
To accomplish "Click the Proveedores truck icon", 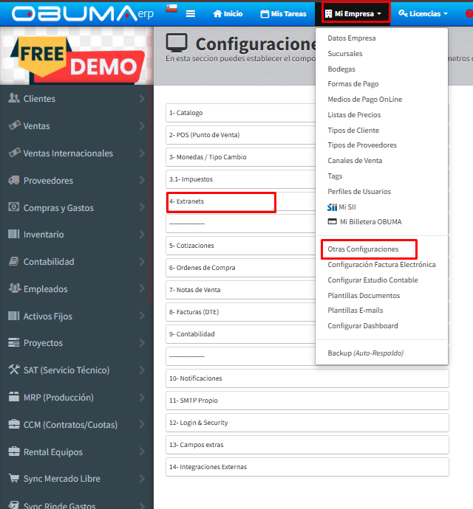I will [14, 180].
